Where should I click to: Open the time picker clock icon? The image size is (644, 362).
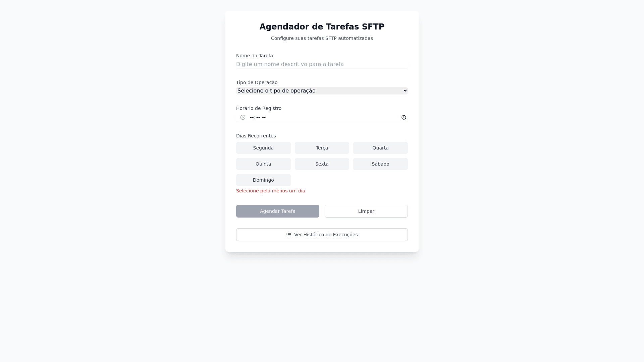[404, 117]
